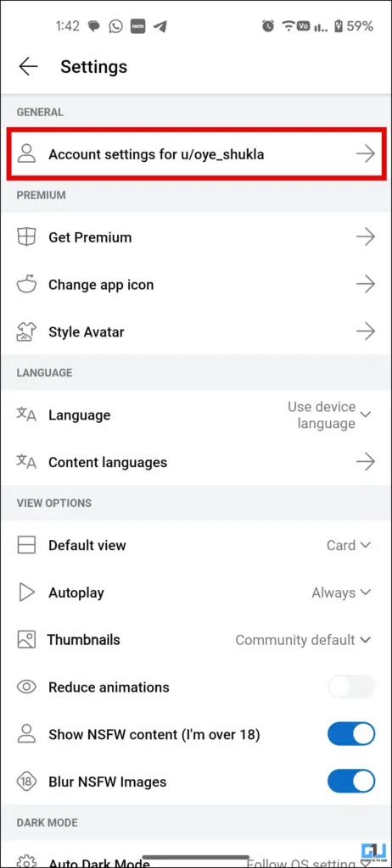Click the Language translate icon
Image resolution: width=392 pixels, height=868 pixels.
(x=26, y=415)
